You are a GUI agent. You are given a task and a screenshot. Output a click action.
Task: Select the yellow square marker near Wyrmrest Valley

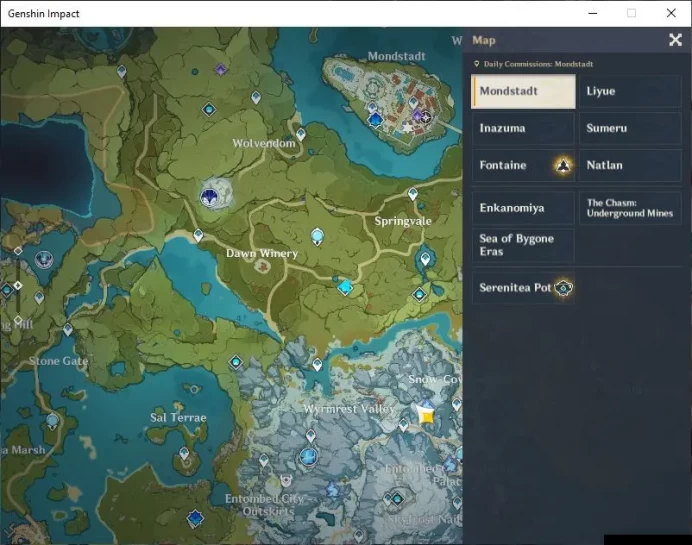(x=427, y=416)
